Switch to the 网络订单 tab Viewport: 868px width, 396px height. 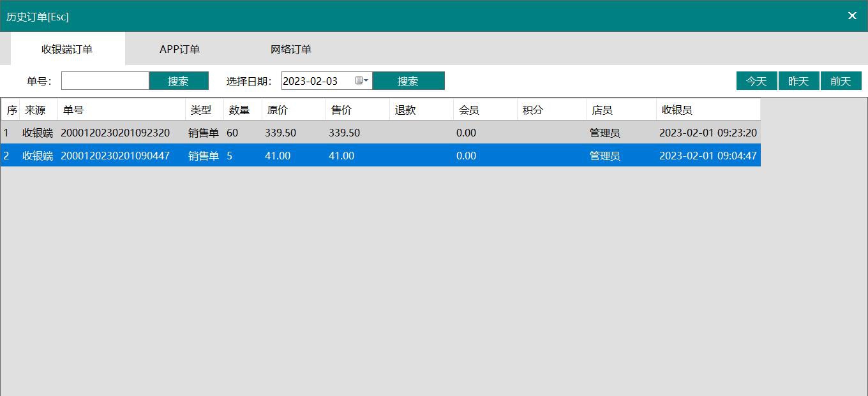[291, 49]
